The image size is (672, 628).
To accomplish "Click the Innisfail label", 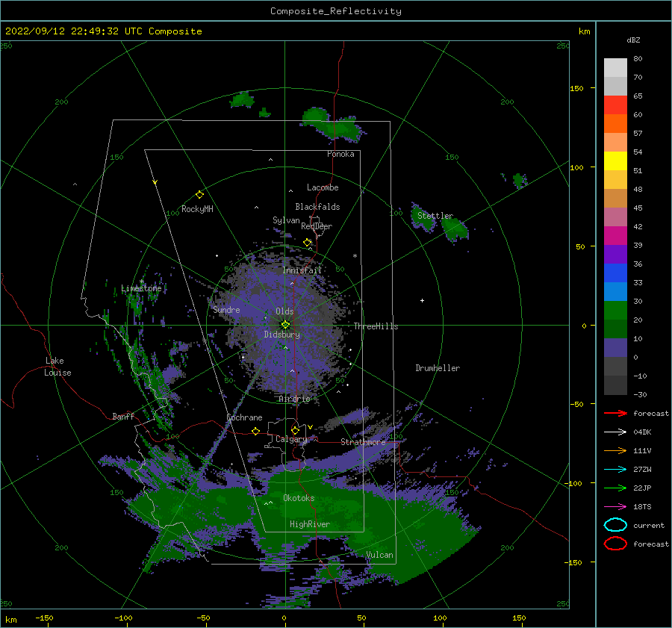I will click(x=302, y=270).
